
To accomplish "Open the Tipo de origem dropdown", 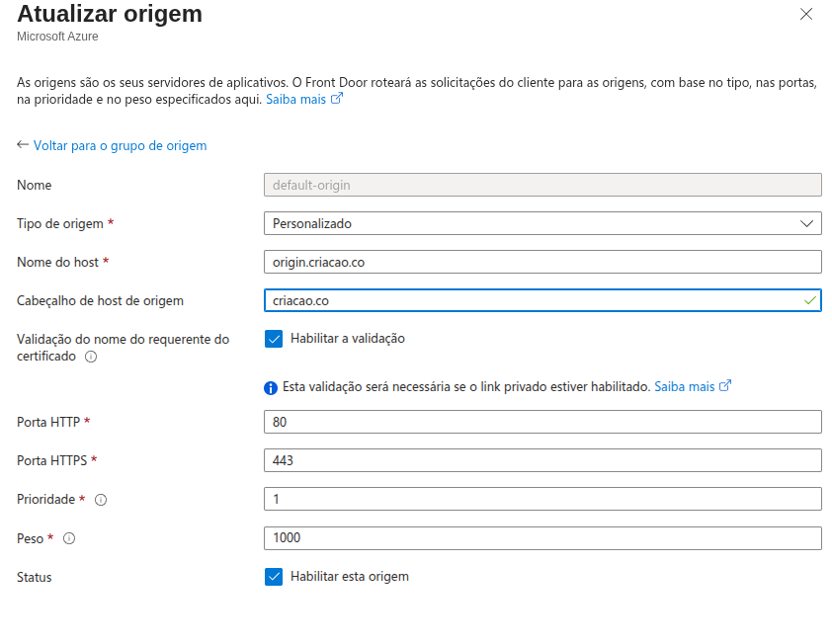I will 542,223.
